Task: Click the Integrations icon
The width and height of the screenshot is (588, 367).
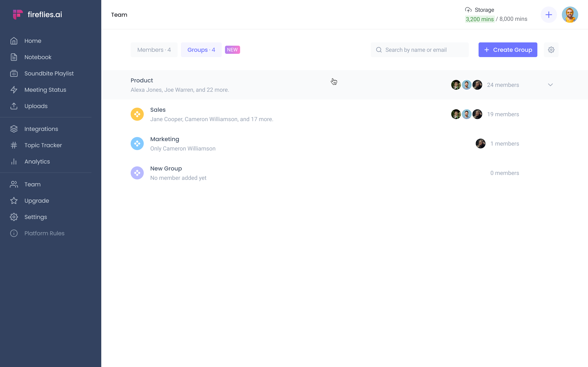Action: (13, 128)
